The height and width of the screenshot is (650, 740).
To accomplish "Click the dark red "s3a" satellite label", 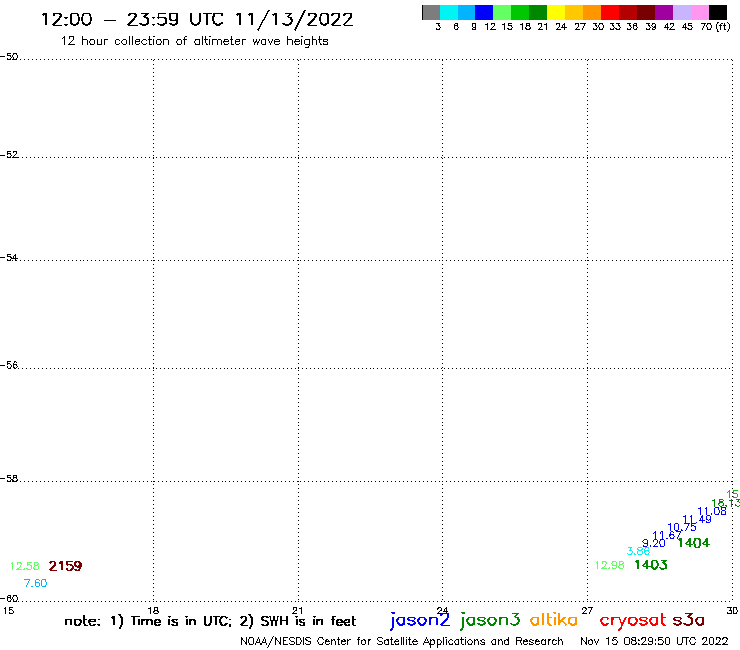I will pos(688,620).
